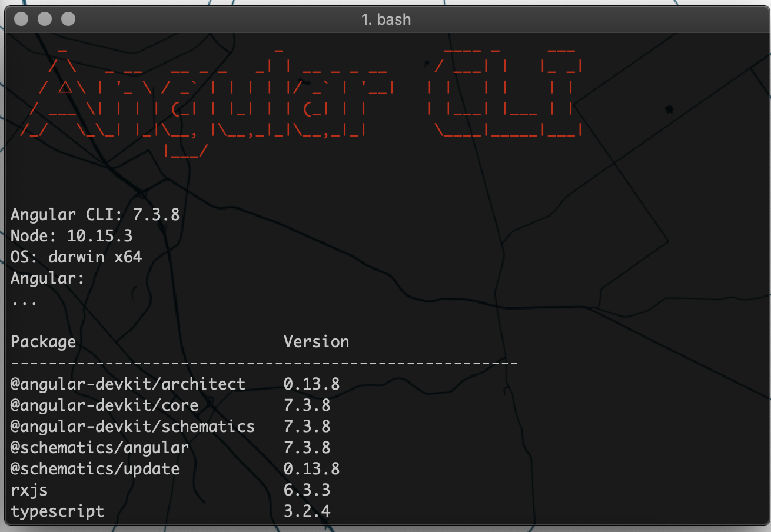
Task: Click the 'Version' column header
Action: pyautogui.click(x=317, y=342)
